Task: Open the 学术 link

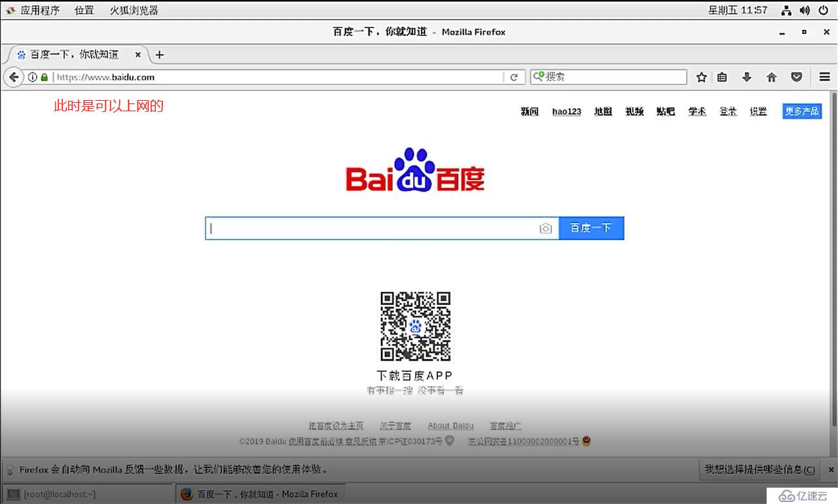Action: coord(697,111)
